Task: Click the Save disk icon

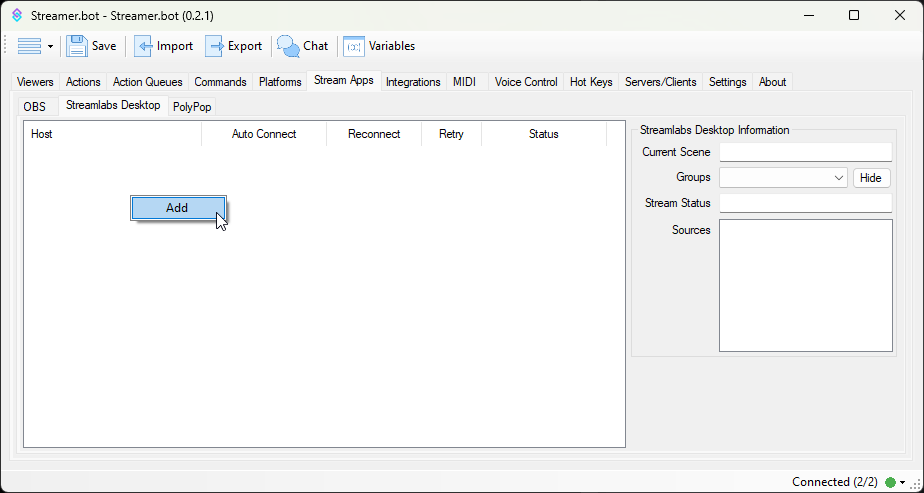Action: pos(77,46)
